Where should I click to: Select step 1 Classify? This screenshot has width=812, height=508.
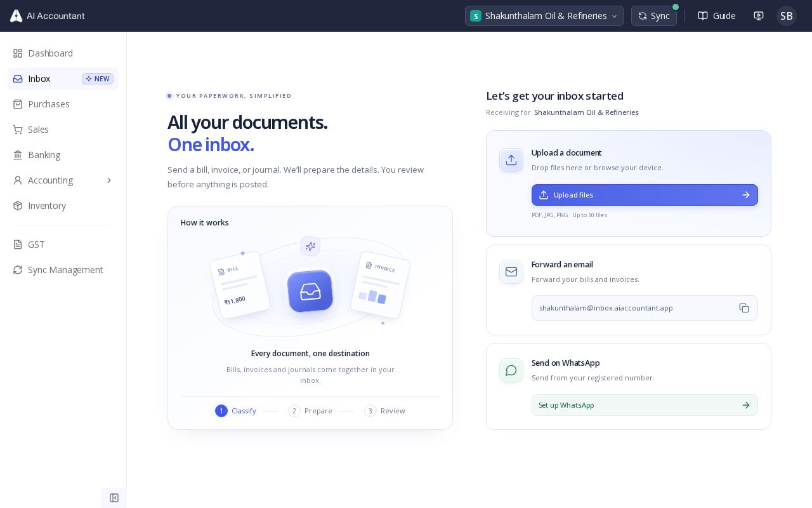[235, 411]
